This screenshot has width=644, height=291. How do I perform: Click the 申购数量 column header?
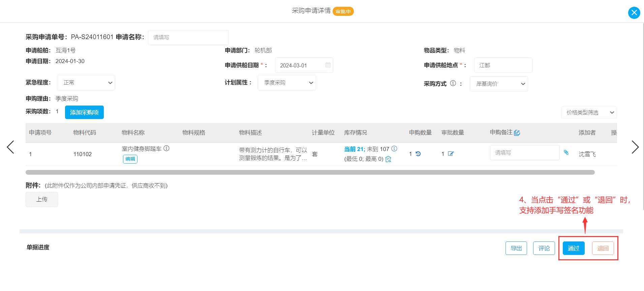coord(421,133)
